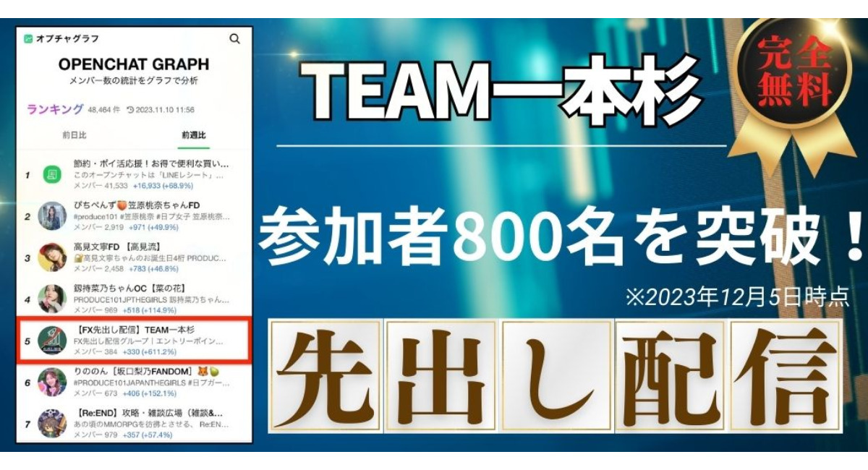Open the 【Re:END】攻略・雑談広場 title
868x470 pixels.
click(148, 411)
